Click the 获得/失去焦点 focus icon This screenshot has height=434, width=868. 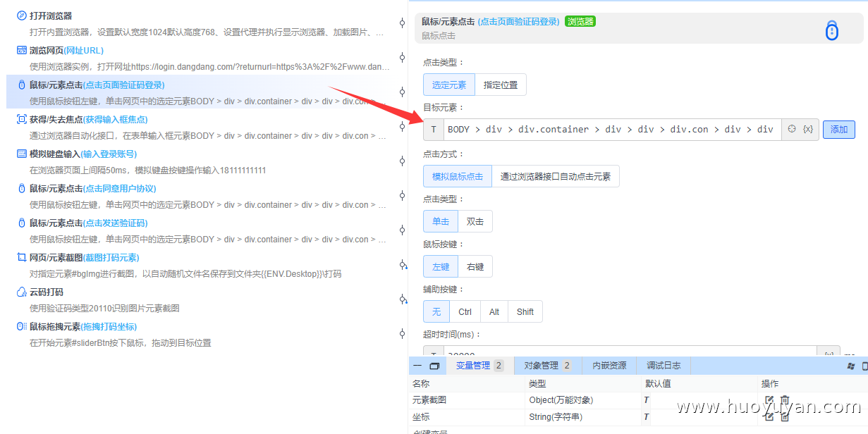(x=21, y=119)
